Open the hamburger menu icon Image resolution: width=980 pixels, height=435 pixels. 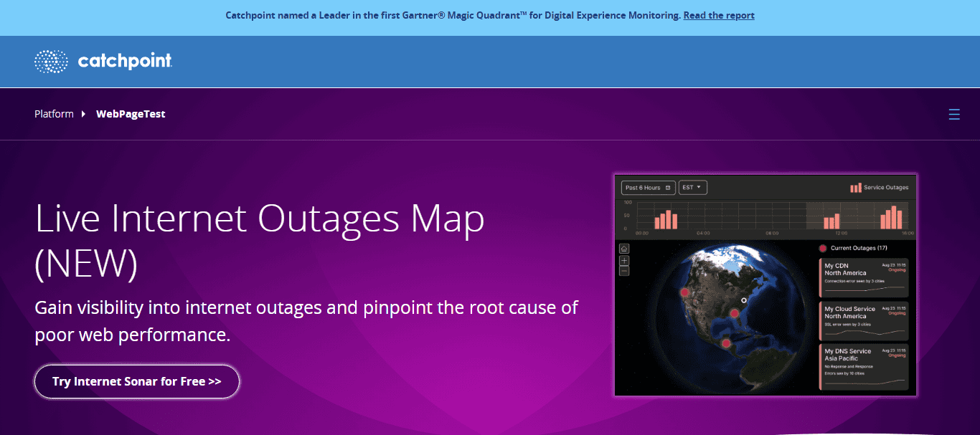coord(953,114)
